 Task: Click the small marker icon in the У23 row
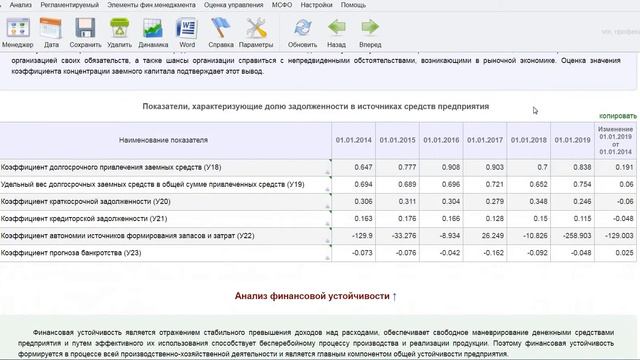(327, 258)
